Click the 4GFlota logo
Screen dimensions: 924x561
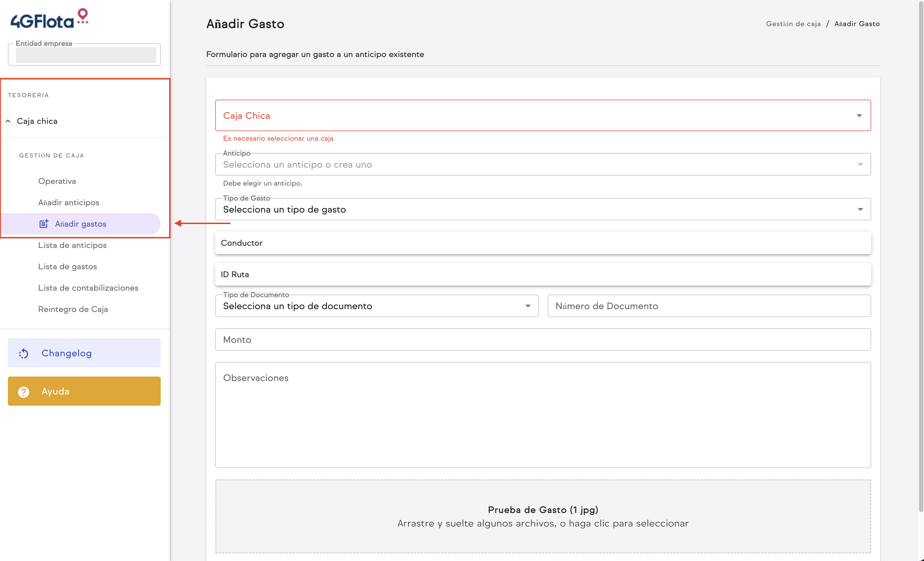pyautogui.click(x=49, y=19)
